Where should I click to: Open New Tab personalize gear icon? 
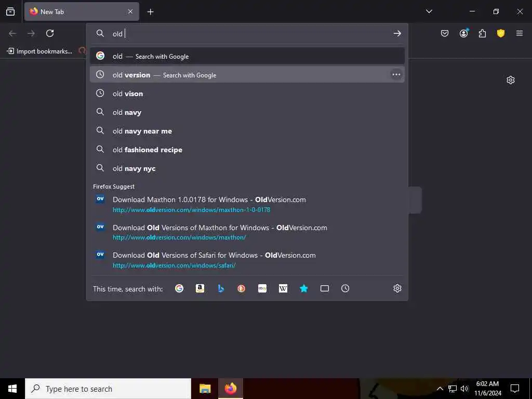pyautogui.click(x=511, y=80)
